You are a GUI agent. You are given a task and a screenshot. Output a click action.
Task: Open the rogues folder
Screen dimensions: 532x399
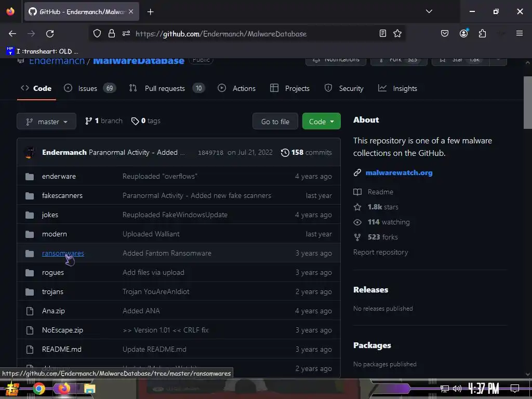(52, 272)
